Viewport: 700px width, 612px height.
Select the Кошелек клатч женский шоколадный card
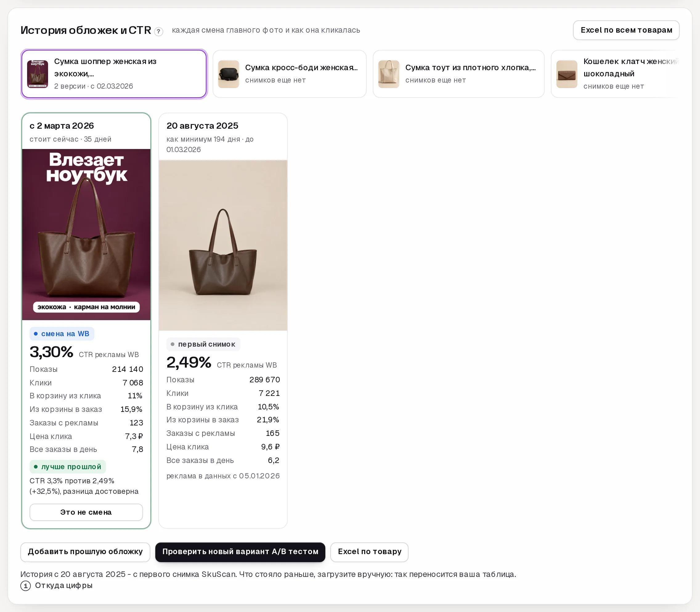[x=615, y=74]
